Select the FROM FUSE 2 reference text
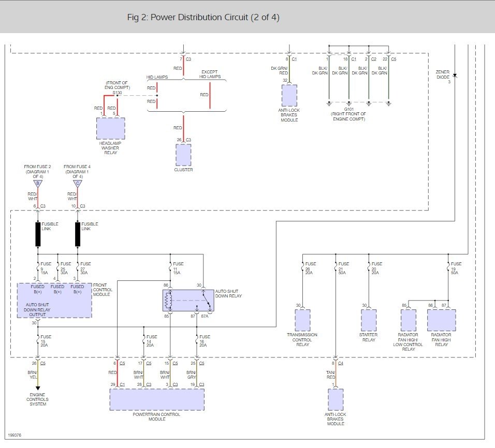 (x=38, y=171)
